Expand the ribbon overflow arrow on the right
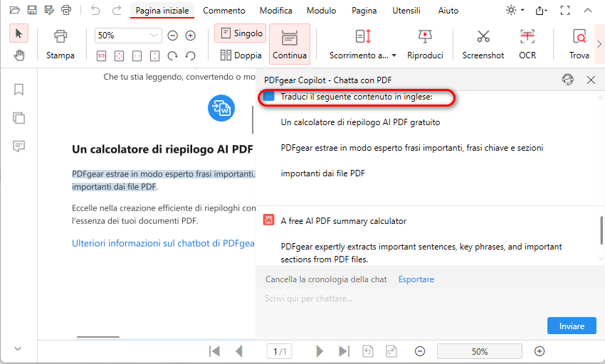This screenshot has width=605, height=364. click(599, 44)
